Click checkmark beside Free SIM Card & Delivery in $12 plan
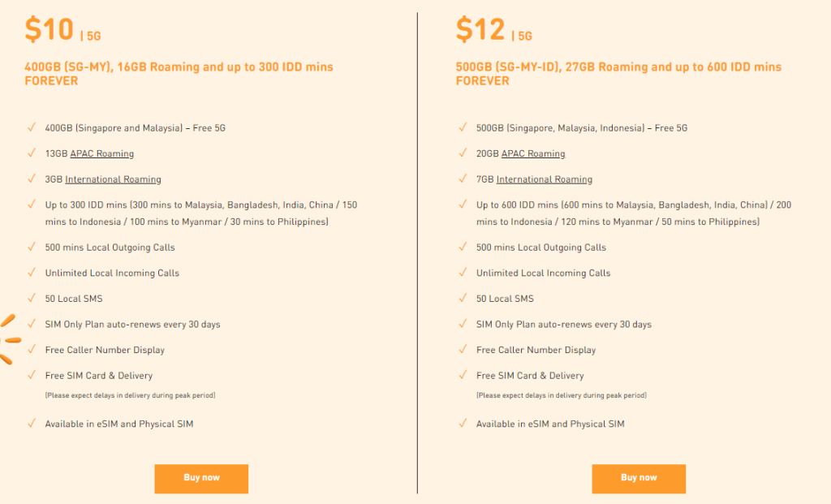 click(x=463, y=375)
